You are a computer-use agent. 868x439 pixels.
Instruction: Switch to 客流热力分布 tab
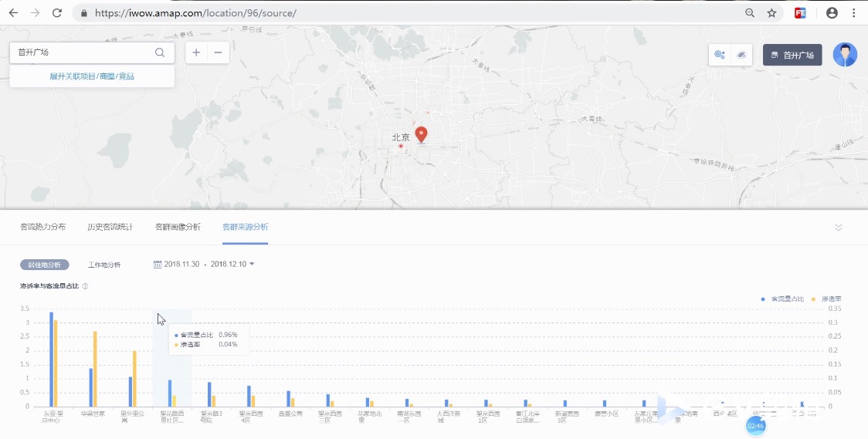pyautogui.click(x=42, y=227)
